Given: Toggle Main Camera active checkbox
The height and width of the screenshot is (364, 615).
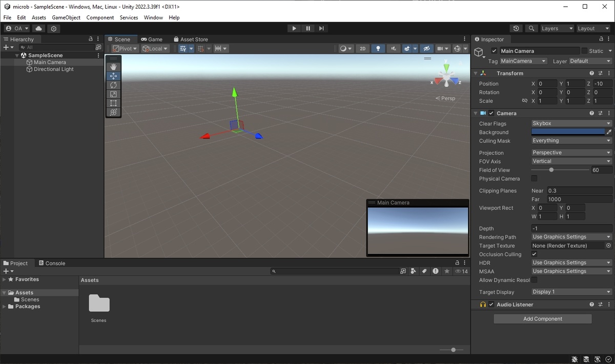Looking at the screenshot, I should (494, 51).
